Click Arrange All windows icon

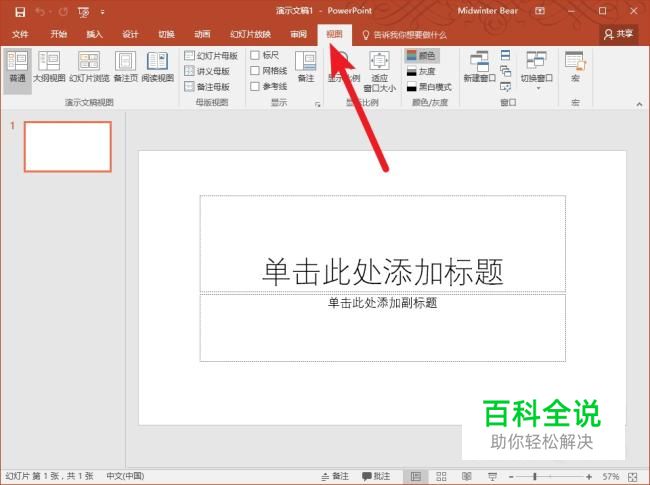point(505,55)
